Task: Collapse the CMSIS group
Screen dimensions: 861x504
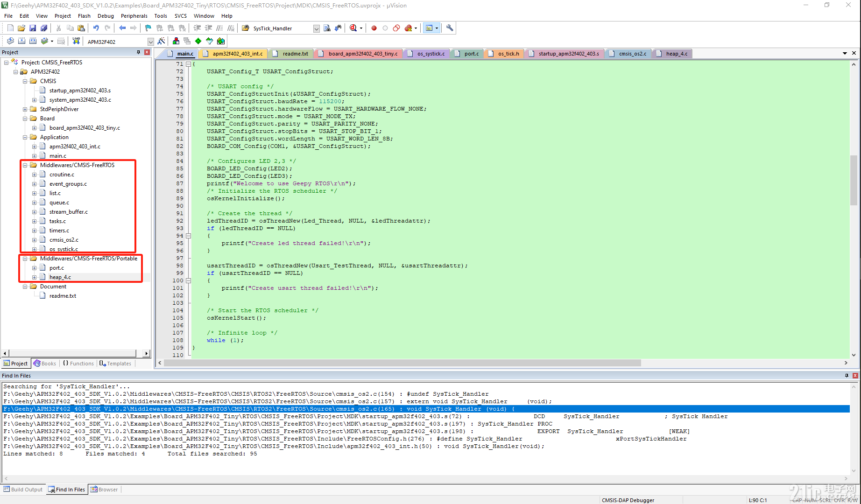Action: point(25,81)
